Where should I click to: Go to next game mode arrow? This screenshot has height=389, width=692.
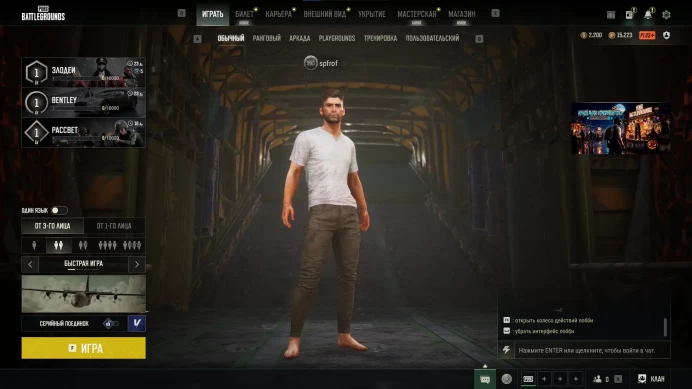[x=137, y=264]
